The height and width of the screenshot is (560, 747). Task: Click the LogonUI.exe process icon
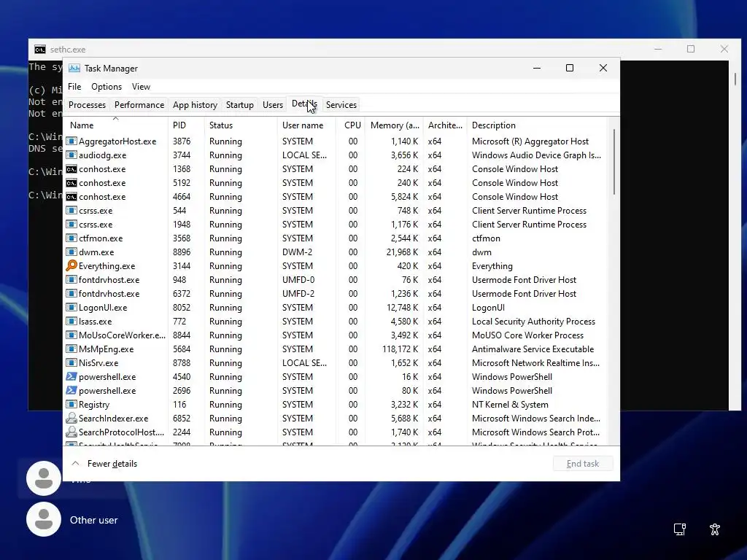click(x=71, y=308)
